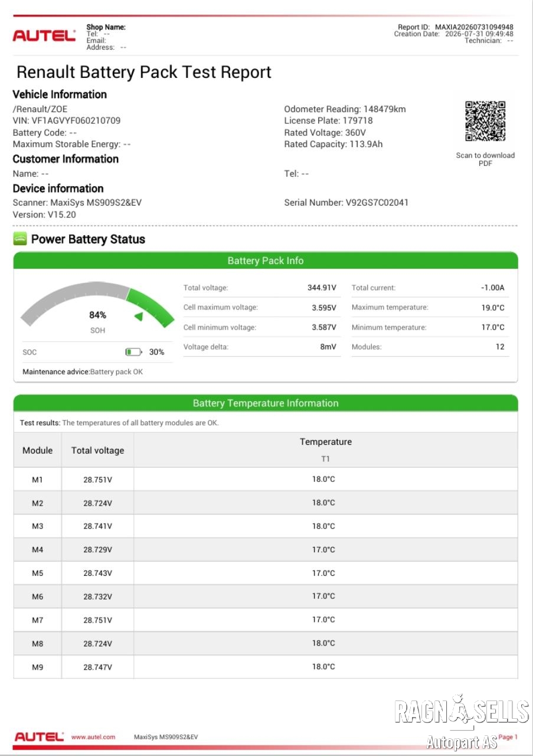Open the www.autel.com link in footer
The height and width of the screenshot is (756, 533).
(x=93, y=737)
